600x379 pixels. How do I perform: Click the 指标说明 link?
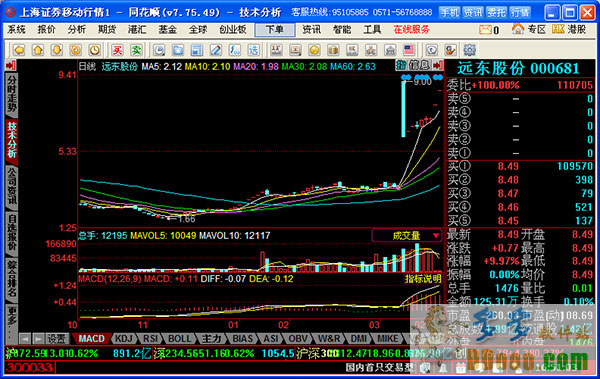tap(423, 279)
